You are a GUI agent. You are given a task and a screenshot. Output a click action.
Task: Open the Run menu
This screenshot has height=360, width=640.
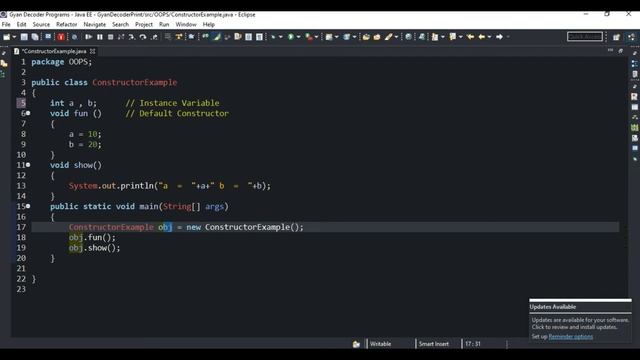(164, 24)
